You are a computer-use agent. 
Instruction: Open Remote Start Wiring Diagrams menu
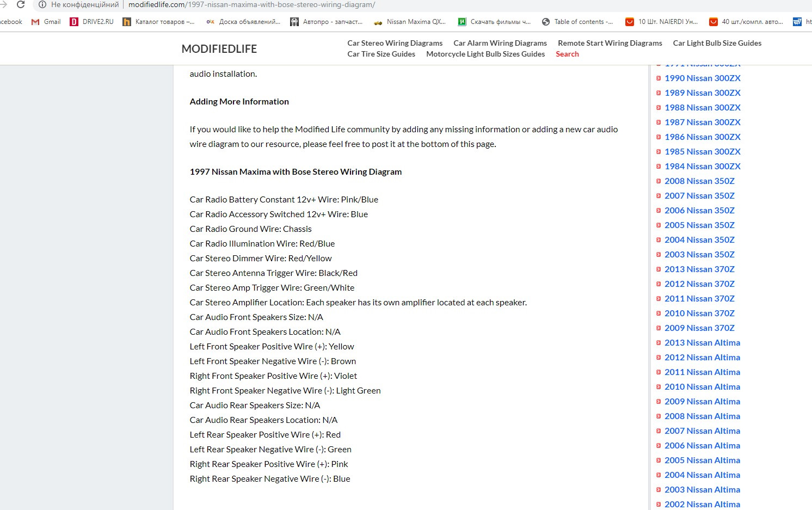610,43
